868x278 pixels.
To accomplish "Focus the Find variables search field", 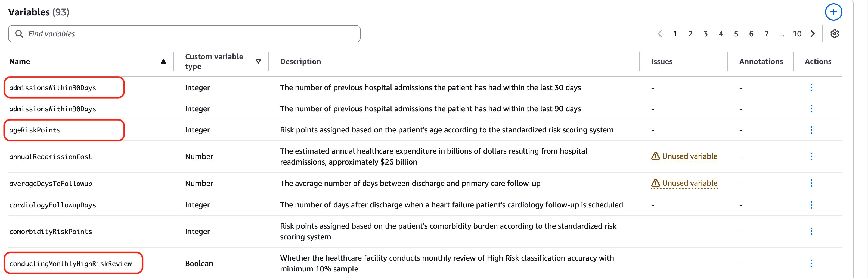I will tap(189, 34).
